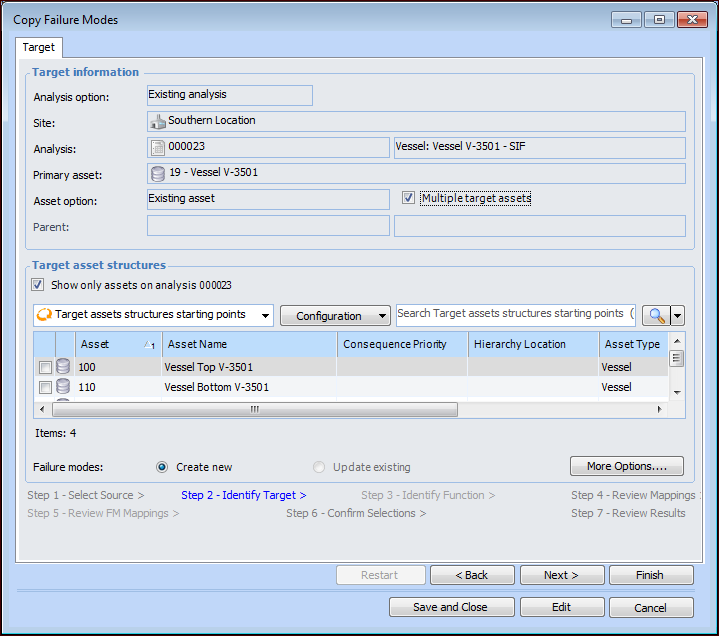Click the Search Target assets structures input field
The image size is (719, 636).
(x=515, y=314)
